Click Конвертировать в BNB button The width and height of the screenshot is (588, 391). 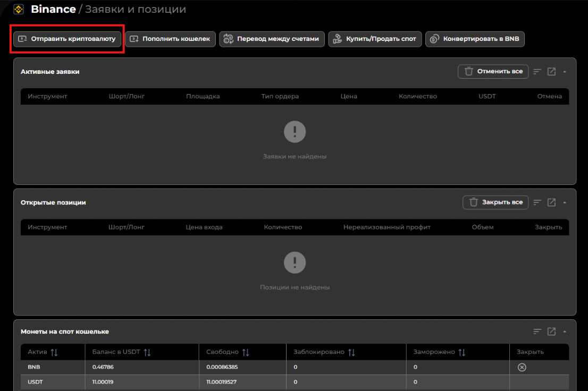(475, 39)
